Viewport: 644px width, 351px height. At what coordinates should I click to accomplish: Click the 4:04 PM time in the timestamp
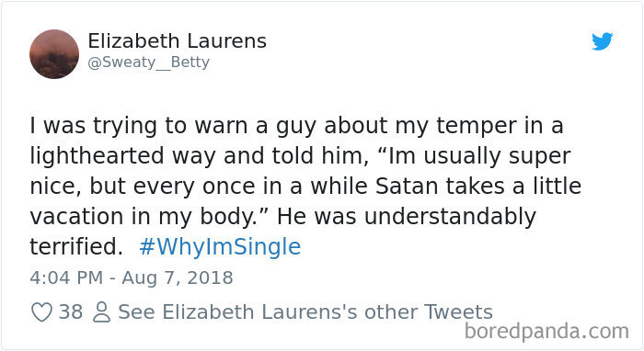66,277
